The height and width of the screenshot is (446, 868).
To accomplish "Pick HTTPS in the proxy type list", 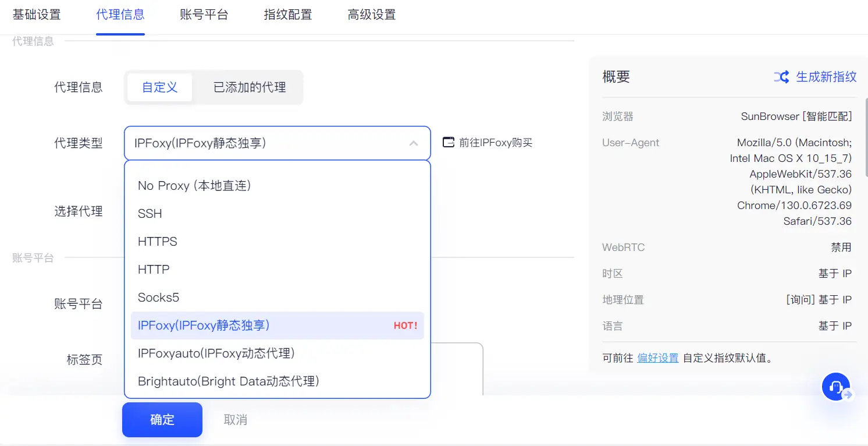I will click(x=158, y=242).
